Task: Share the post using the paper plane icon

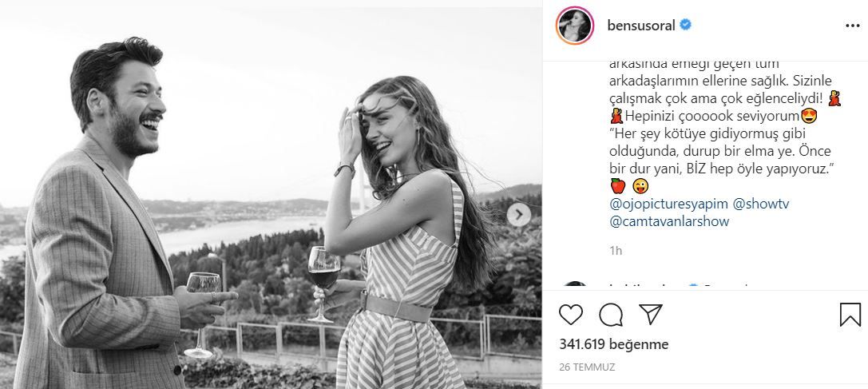Action: pyautogui.click(x=651, y=315)
